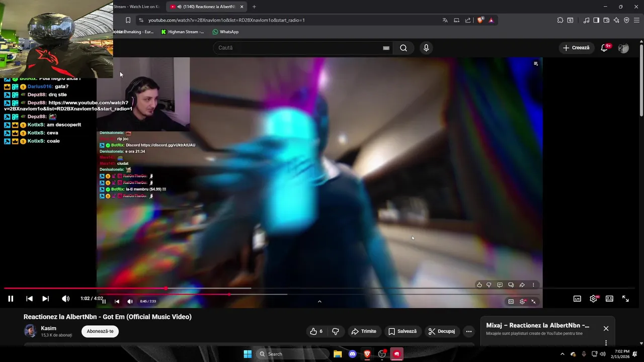Exit full screen on the main player
644x362 pixels.
pos(625,299)
